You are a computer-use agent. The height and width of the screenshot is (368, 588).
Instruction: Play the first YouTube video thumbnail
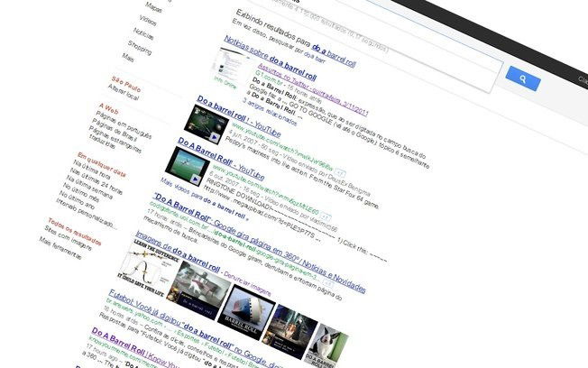pyautogui.click(x=202, y=119)
